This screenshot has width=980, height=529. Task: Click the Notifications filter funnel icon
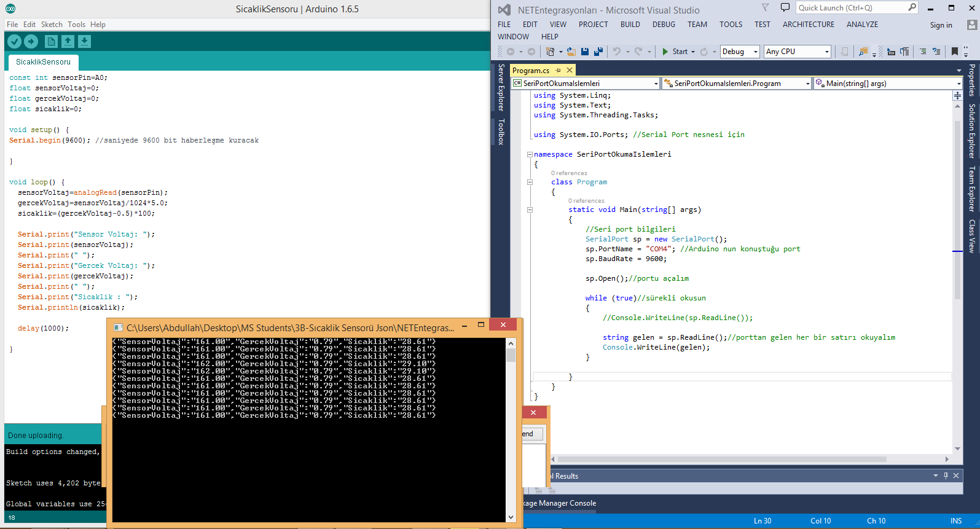coord(765,7)
